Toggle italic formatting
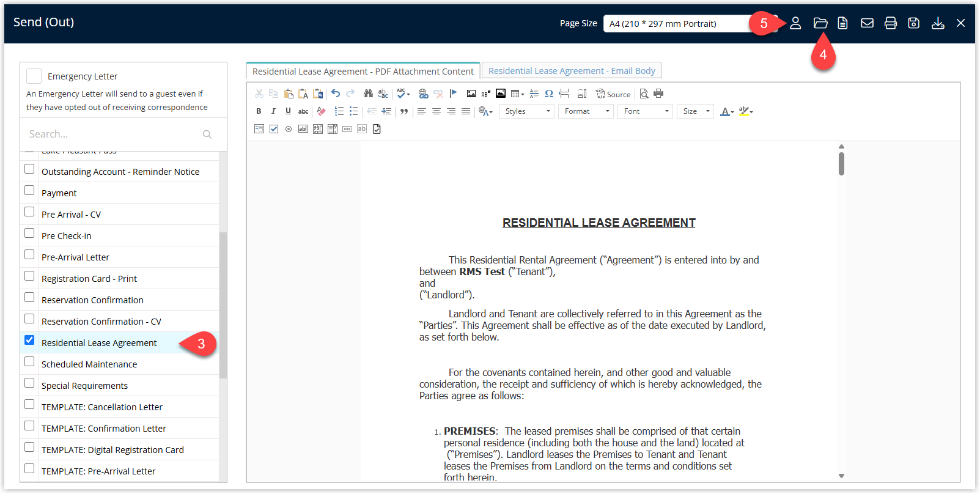The height and width of the screenshot is (494, 980). click(x=273, y=111)
